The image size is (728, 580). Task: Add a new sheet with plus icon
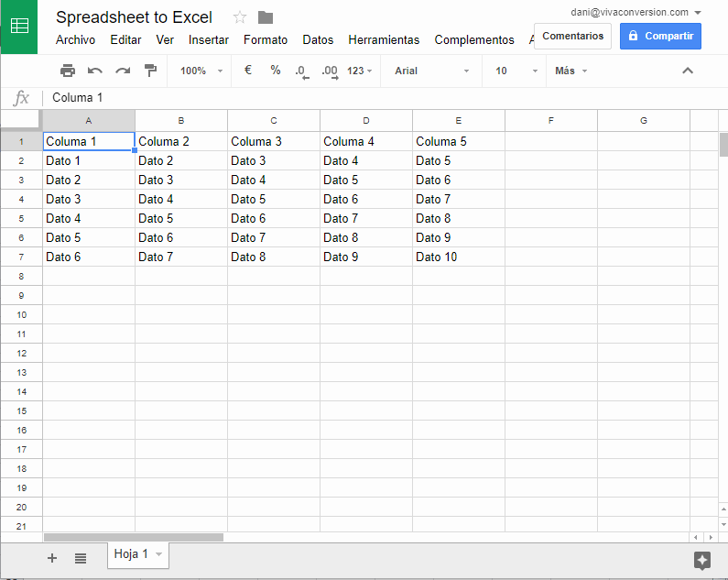pyautogui.click(x=52, y=558)
